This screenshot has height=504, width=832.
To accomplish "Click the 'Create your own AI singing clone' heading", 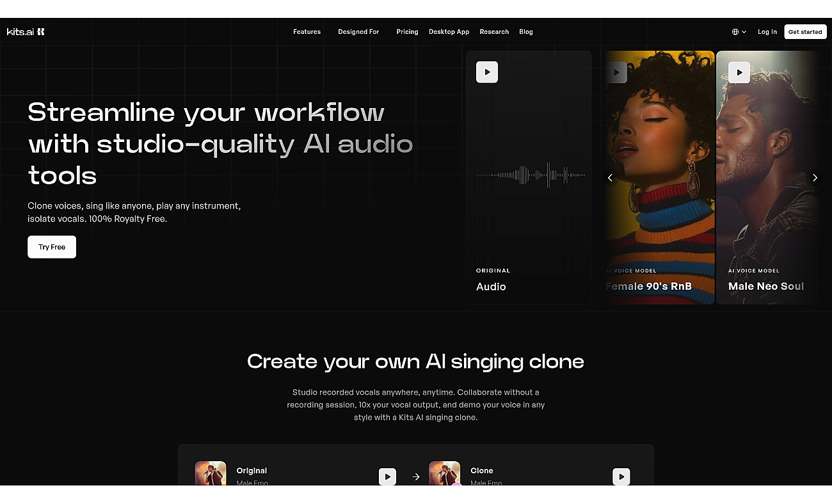I will click(416, 361).
